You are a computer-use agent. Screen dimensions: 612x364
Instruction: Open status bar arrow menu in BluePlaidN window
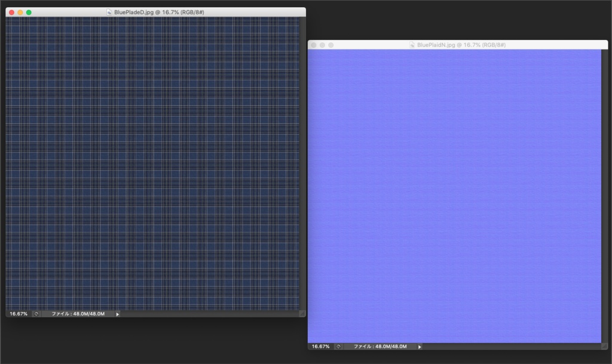coord(420,347)
